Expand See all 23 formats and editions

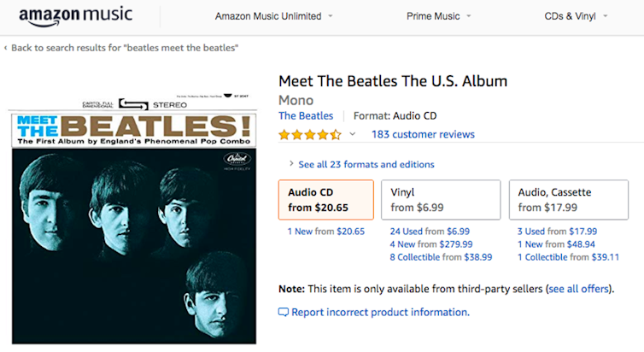point(361,164)
